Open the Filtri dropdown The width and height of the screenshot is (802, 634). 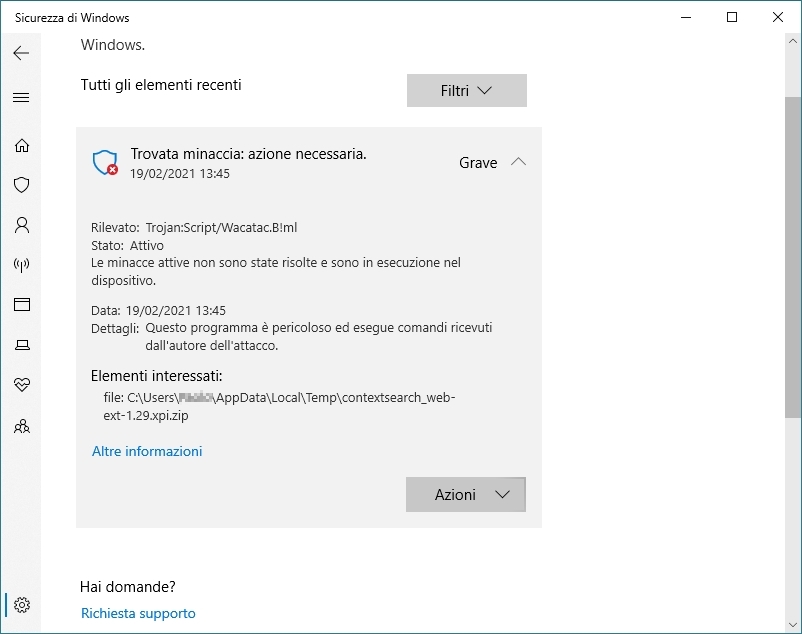pyautogui.click(x=466, y=90)
